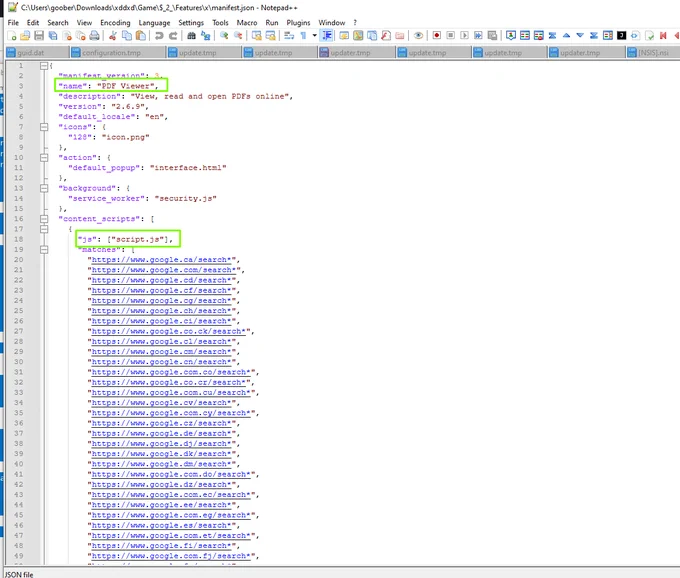Click the Paste clipboard icon
This screenshot has height=578, width=680.
pos(141,36)
